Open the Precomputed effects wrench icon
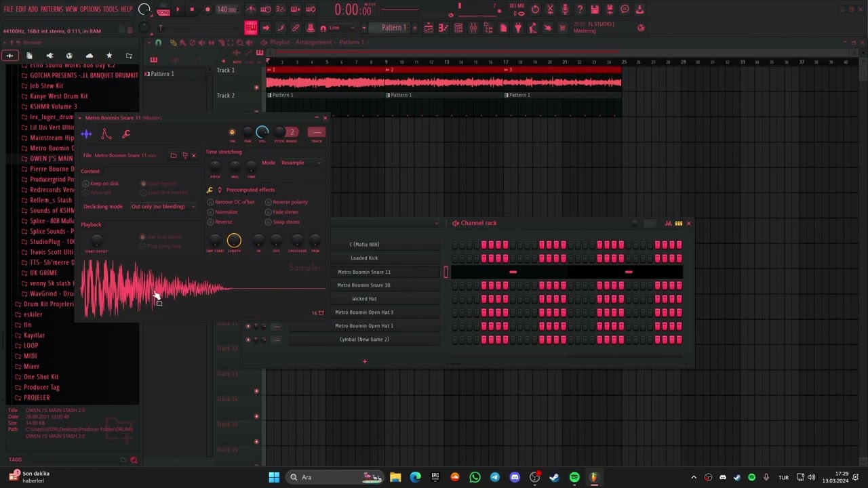The image size is (868, 488). point(210,190)
